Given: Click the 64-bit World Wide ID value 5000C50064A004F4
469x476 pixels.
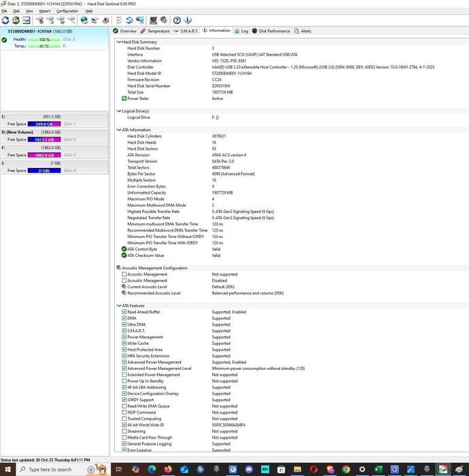Looking at the screenshot, I should [x=228, y=425].
